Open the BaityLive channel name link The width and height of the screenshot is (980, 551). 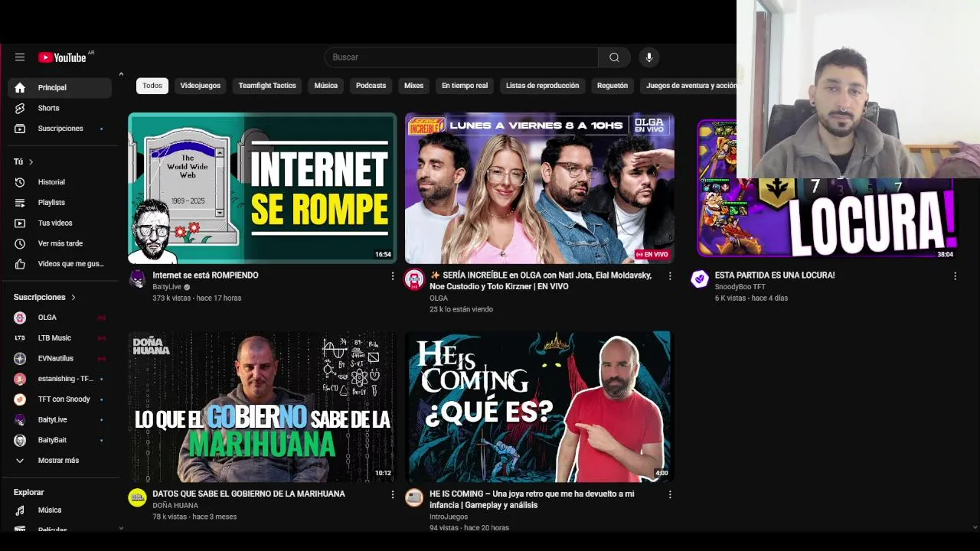point(167,287)
